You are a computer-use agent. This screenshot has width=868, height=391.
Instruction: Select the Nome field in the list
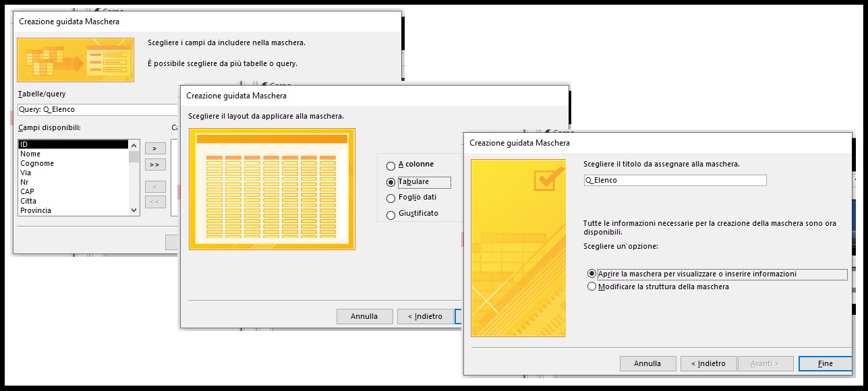pos(73,154)
